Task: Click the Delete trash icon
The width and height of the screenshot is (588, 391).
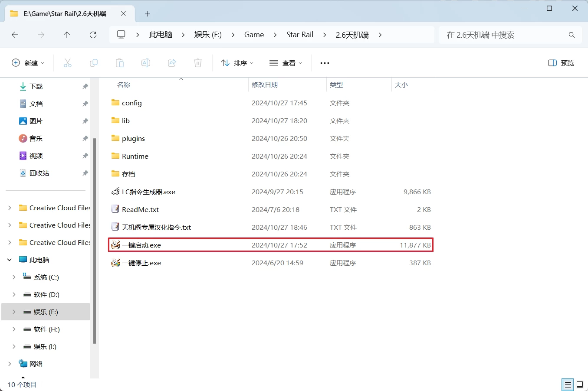Action: pyautogui.click(x=198, y=63)
